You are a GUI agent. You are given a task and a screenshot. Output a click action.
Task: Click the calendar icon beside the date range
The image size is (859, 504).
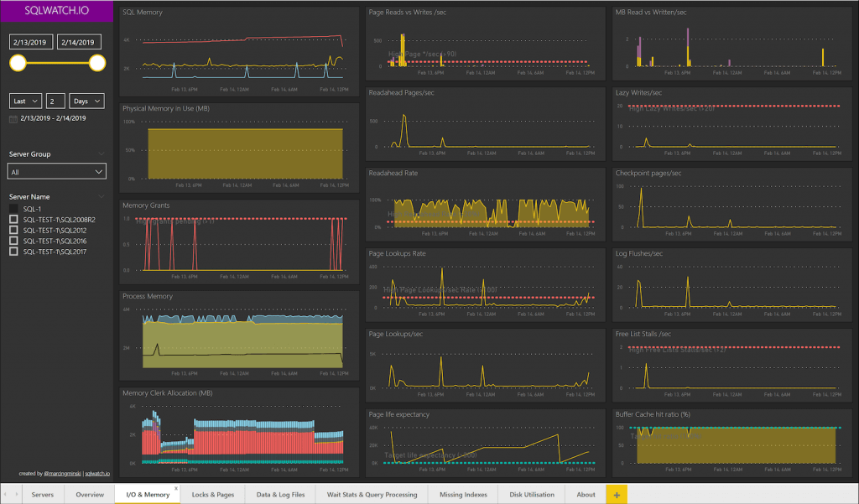(12, 118)
